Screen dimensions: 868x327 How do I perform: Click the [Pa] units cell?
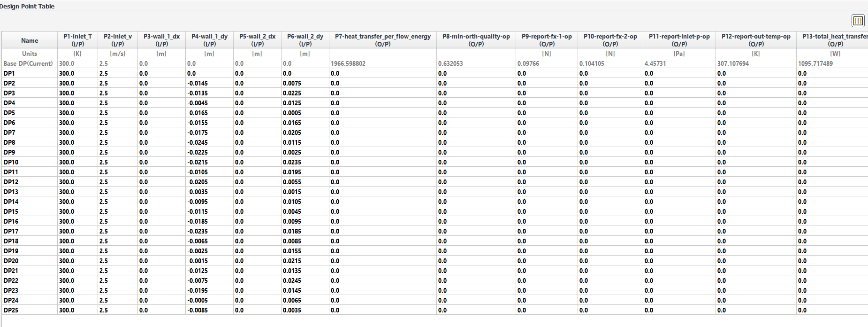tap(679, 54)
